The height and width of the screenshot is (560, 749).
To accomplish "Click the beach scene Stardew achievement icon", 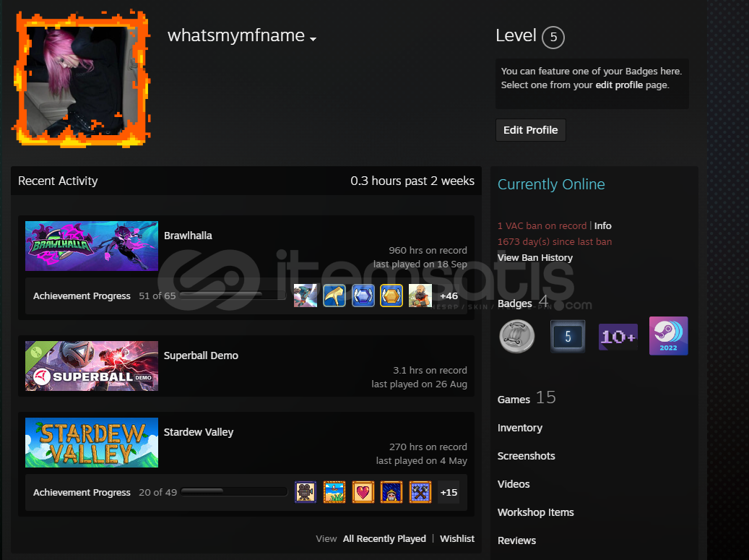I will click(x=334, y=492).
